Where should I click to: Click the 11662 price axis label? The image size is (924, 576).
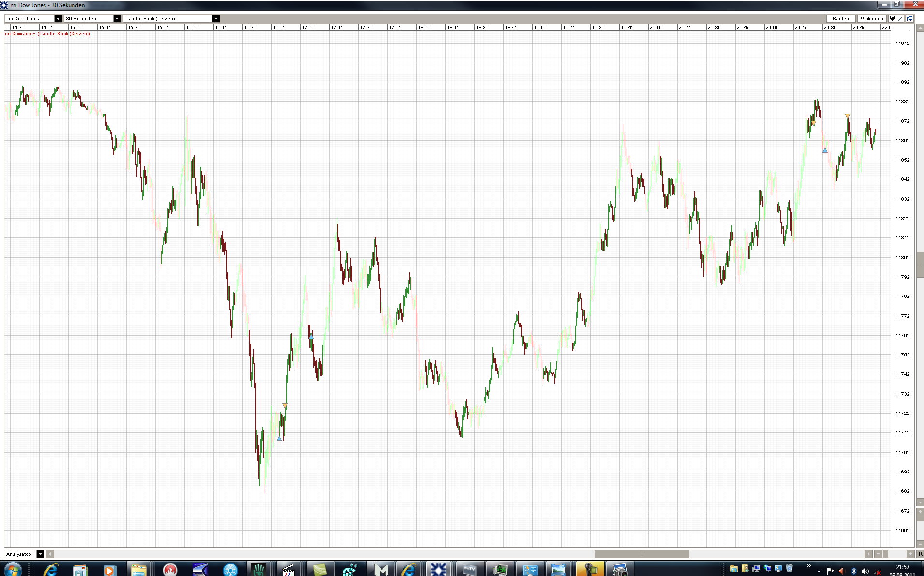coord(903,531)
